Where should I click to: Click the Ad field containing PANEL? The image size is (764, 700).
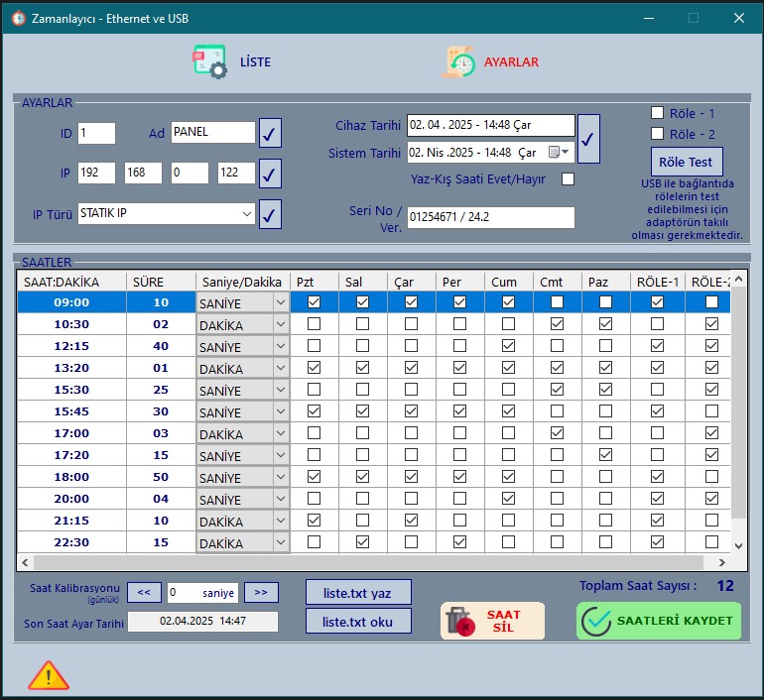(x=213, y=133)
